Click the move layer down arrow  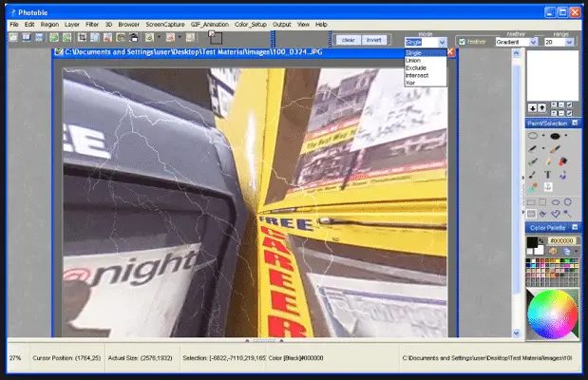tap(532, 108)
